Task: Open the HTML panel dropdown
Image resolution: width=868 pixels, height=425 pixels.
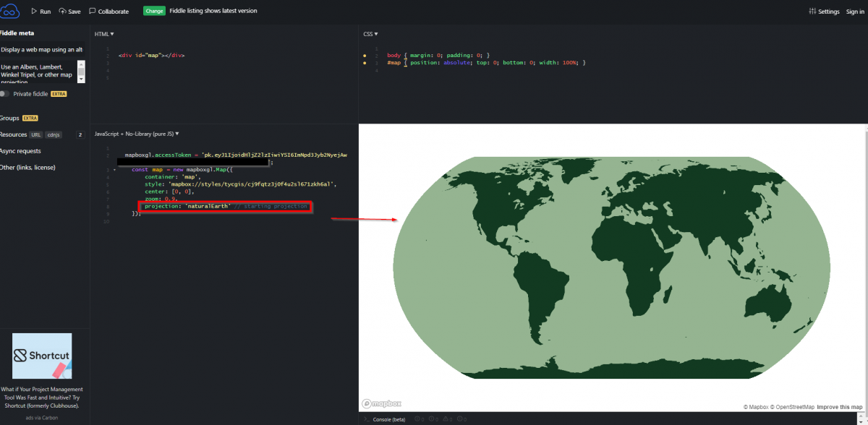Action: click(x=103, y=33)
